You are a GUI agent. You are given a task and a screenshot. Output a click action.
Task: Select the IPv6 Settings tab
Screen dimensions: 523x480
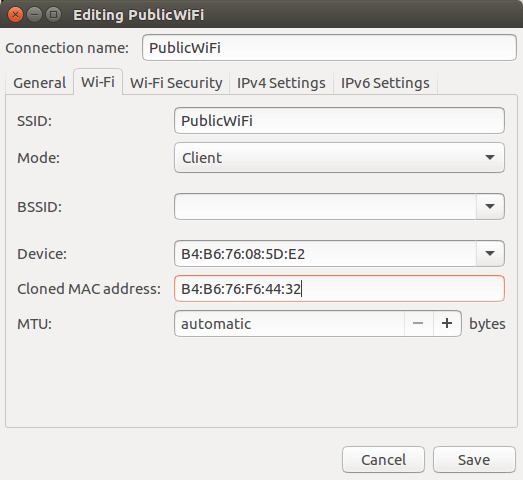tap(385, 83)
